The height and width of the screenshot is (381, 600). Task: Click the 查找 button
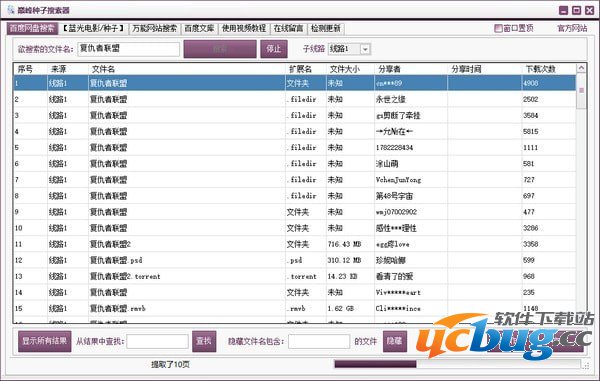[x=204, y=341]
